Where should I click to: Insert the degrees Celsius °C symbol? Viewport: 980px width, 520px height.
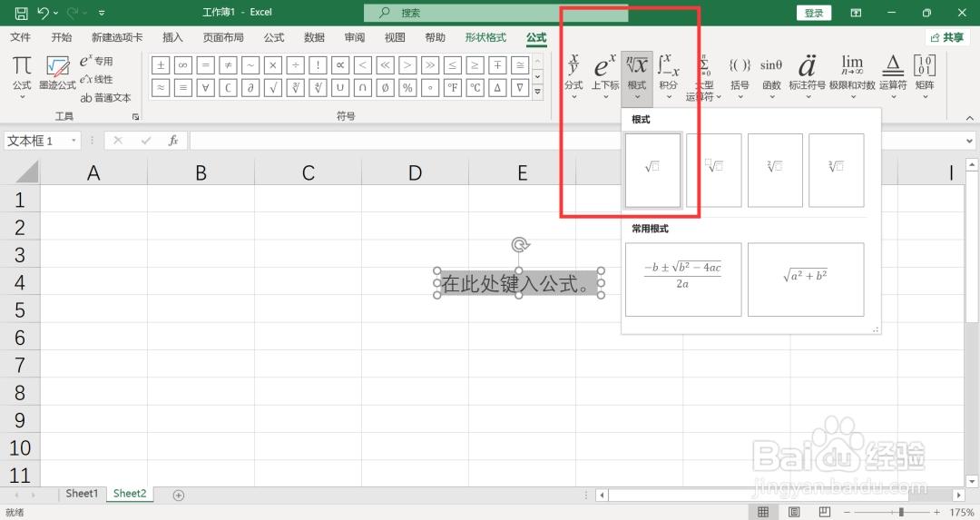click(475, 88)
